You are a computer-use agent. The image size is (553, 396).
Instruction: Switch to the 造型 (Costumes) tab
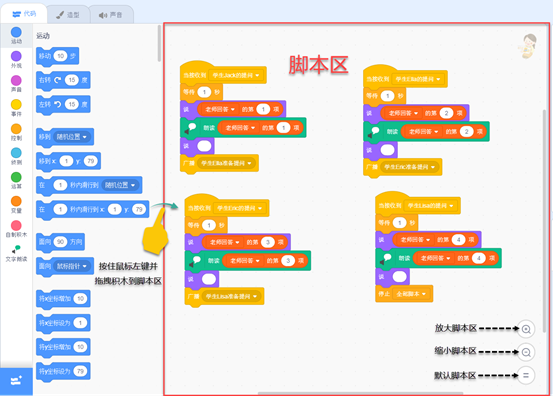coord(68,15)
